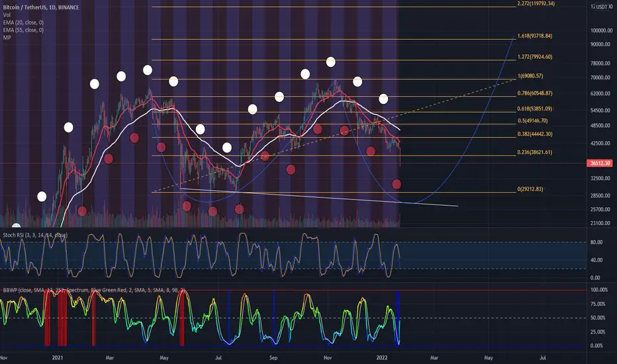617x364 pixels.
Task: Click the 2021 label on the time axis
Action: [58, 357]
